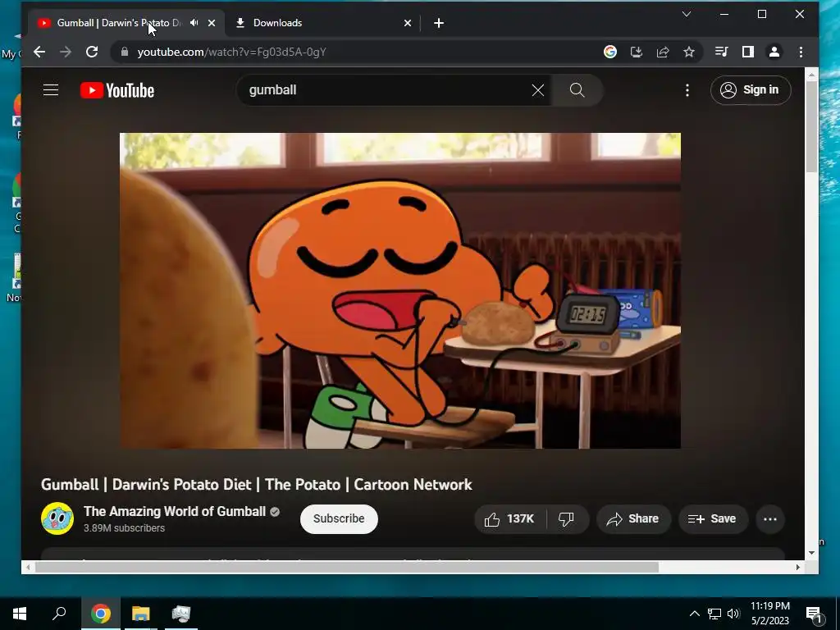This screenshot has height=630, width=840.
Task: Open more actions ellipsis below video
Action: (769, 518)
